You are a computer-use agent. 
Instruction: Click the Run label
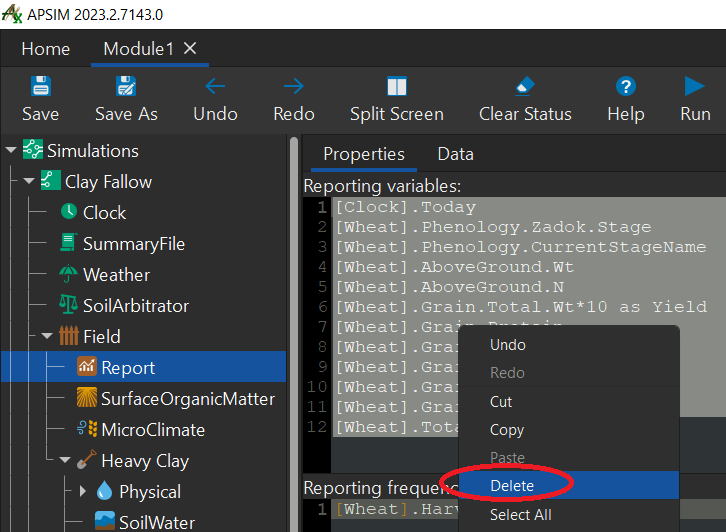695,114
